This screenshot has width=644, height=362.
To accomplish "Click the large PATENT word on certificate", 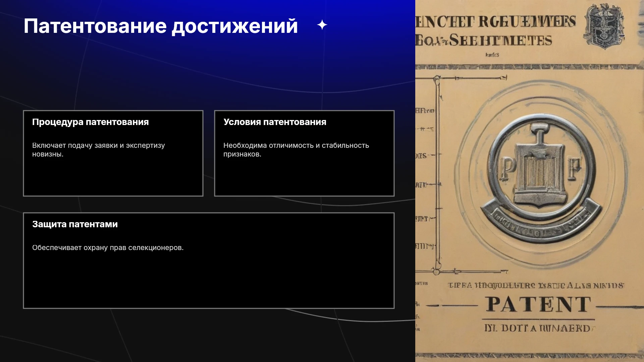I will (538, 304).
